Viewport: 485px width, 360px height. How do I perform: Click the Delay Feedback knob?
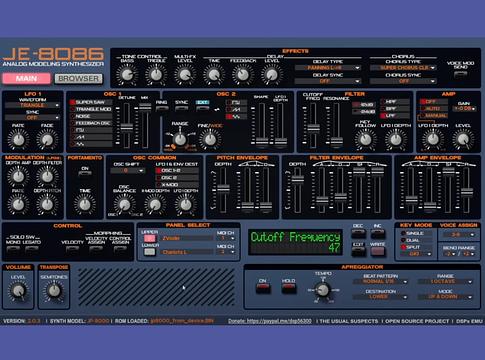tap(243, 75)
